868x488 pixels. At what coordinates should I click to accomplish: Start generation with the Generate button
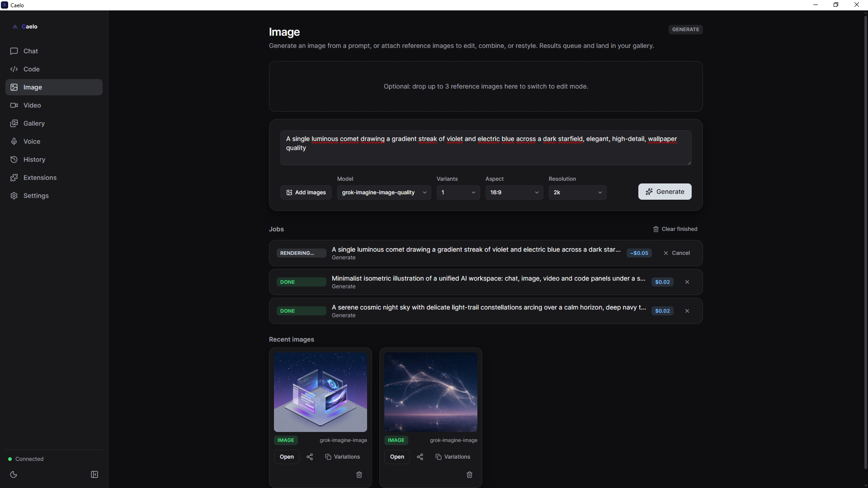coord(665,192)
